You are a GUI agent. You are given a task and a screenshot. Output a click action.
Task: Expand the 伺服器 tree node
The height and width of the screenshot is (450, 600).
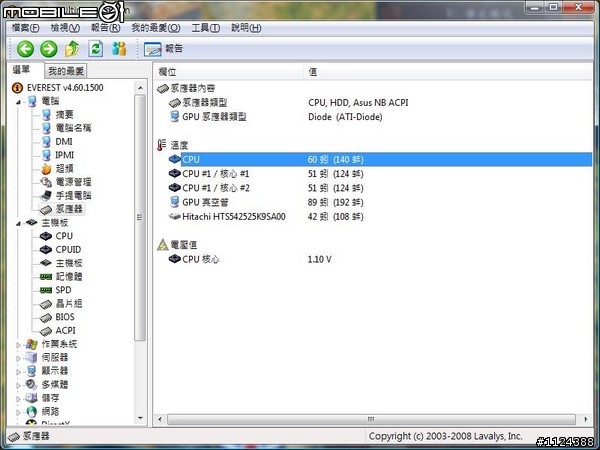click(18, 359)
